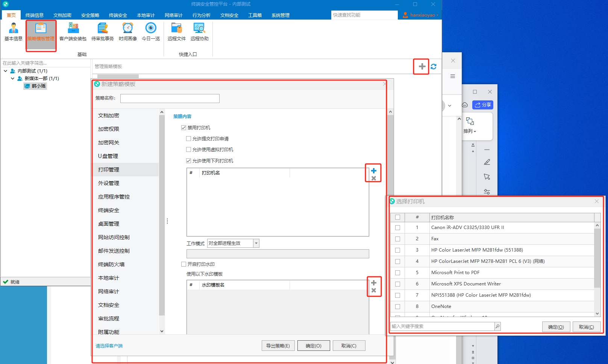The image size is (608, 364).
Task: Cancel printer selection 取消(C)
Action: [x=587, y=327]
